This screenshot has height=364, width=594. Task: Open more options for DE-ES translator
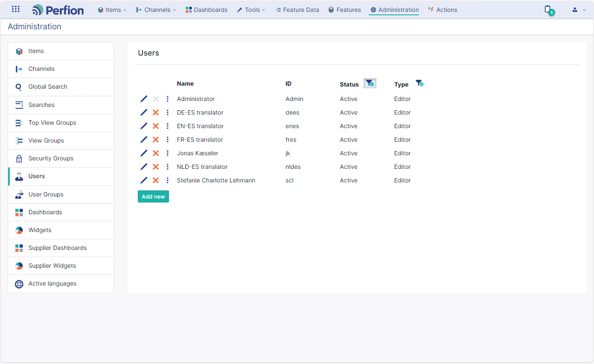(x=168, y=112)
